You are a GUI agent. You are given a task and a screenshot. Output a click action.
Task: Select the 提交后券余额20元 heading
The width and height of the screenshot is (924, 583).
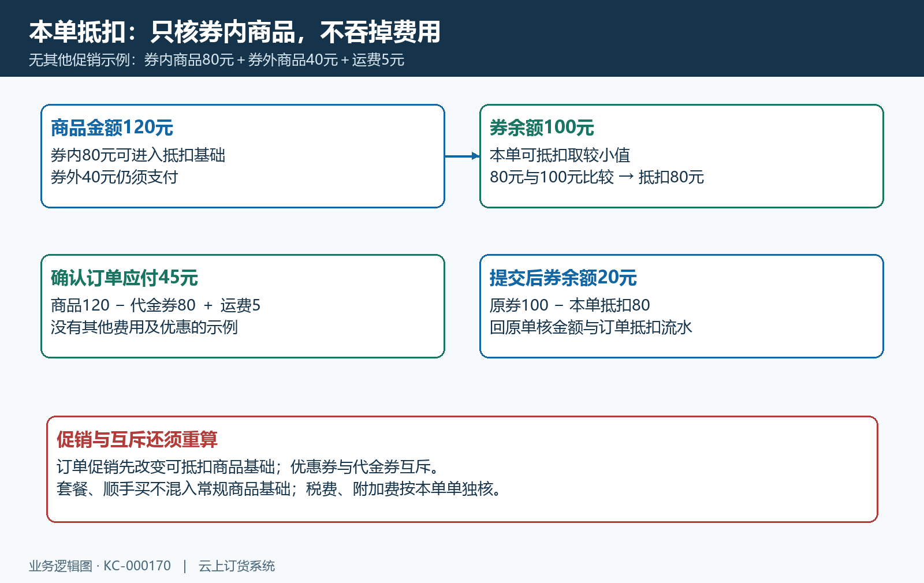(x=563, y=278)
